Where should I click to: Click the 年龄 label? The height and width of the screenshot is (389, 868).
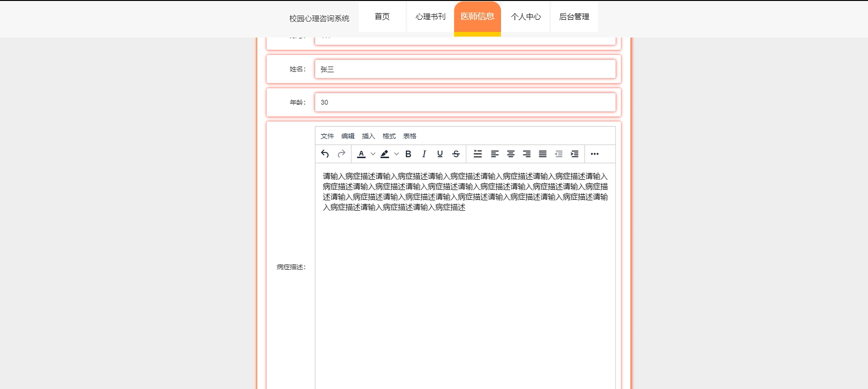[298, 103]
